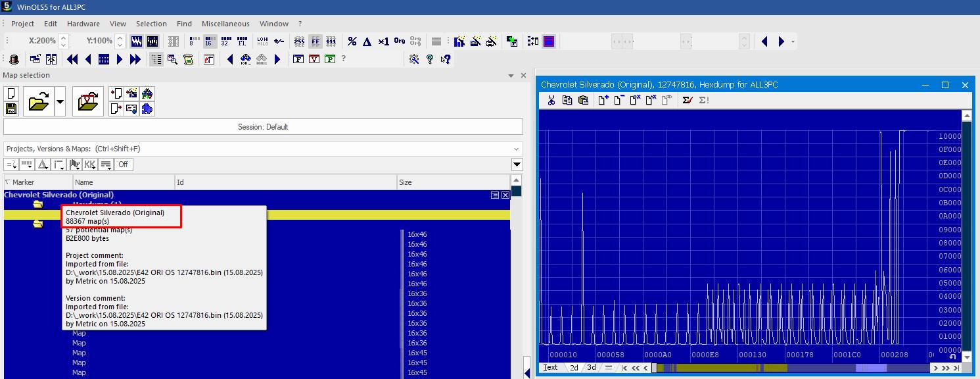Click the Off filter button

(x=123, y=164)
